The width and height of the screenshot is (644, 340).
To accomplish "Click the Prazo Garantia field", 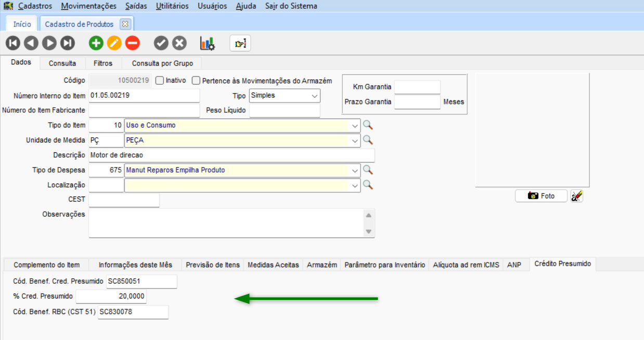I will [417, 102].
